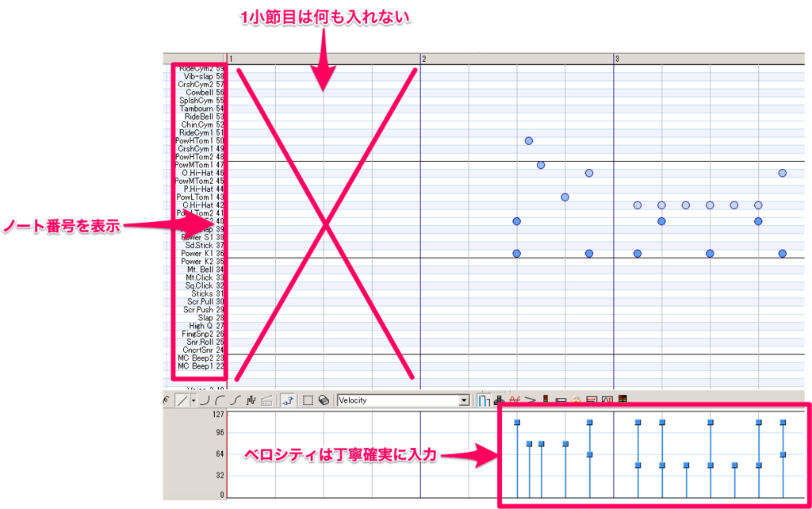Grab the PowMTom1 note's velocity handle
This screenshot has width=812, height=509.
(x=541, y=444)
